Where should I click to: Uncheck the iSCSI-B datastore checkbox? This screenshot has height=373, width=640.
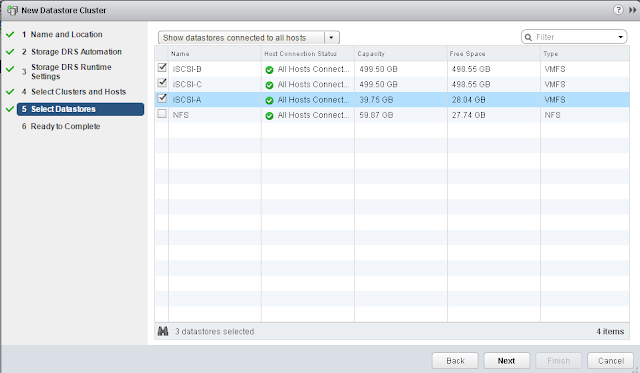click(x=162, y=67)
